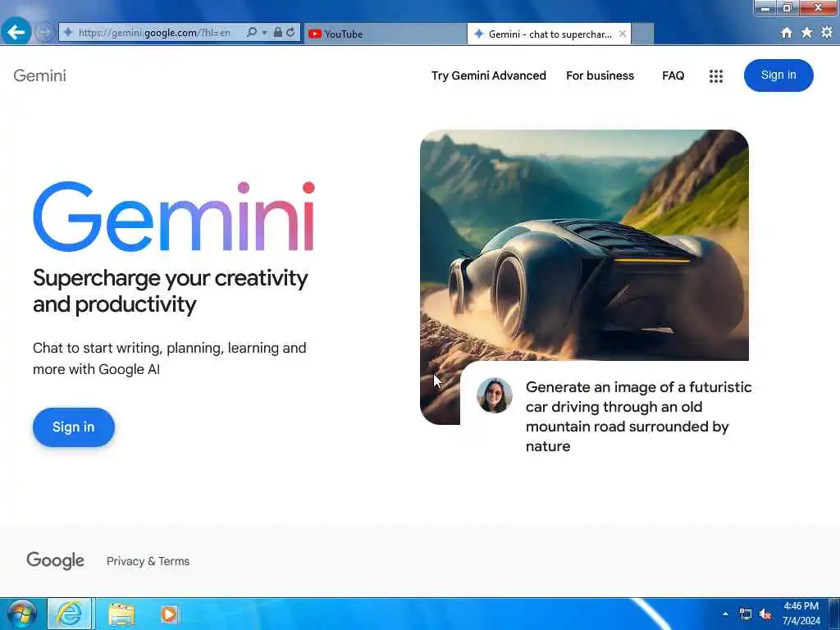Go back with the browser Back arrow
The height and width of the screenshot is (630, 840).
pos(16,32)
